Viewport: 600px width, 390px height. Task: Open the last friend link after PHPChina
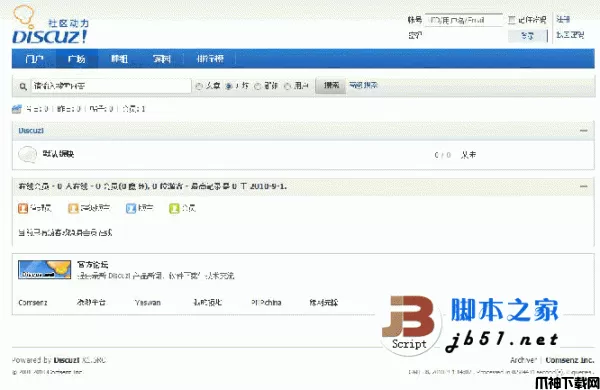point(324,303)
